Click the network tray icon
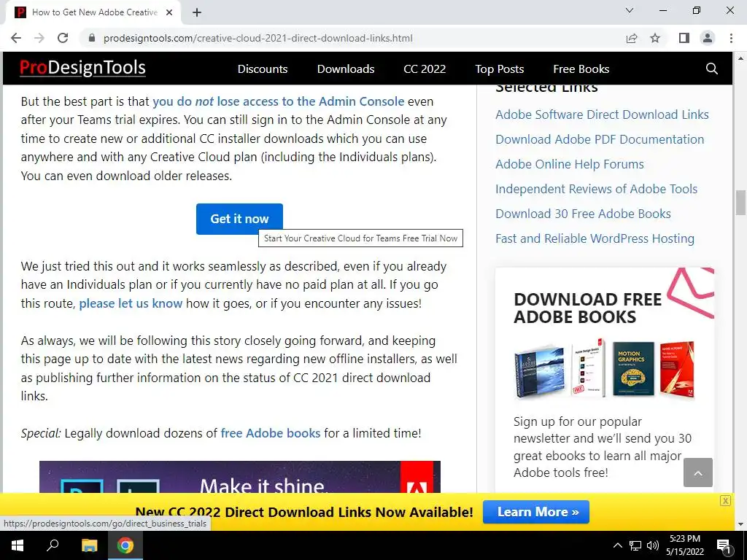747x560 pixels. pos(635,545)
